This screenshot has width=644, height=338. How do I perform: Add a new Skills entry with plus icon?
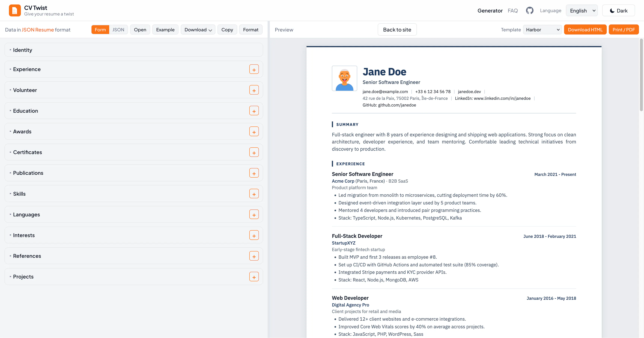pyautogui.click(x=254, y=194)
